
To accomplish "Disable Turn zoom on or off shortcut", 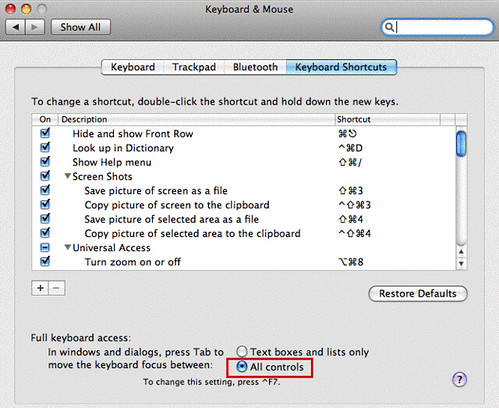I will (45, 261).
